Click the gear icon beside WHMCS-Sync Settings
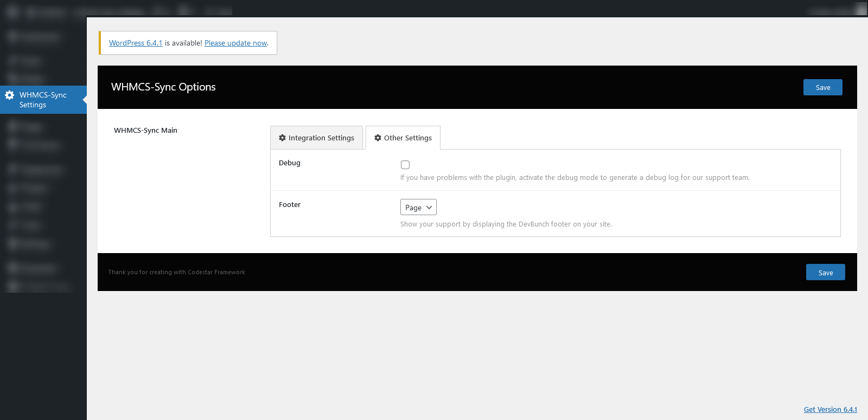This screenshot has width=868, height=420. coord(10,95)
